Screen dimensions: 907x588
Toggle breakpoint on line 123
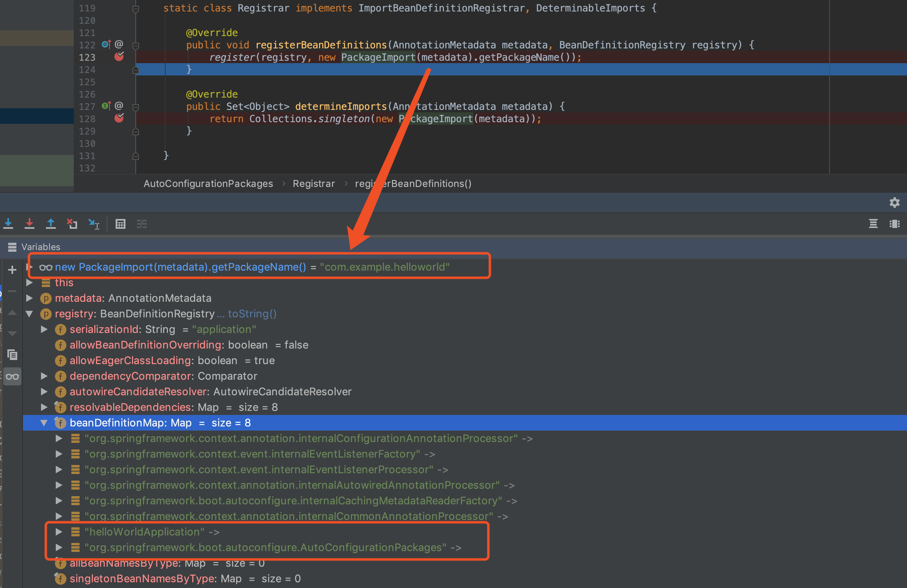[119, 57]
